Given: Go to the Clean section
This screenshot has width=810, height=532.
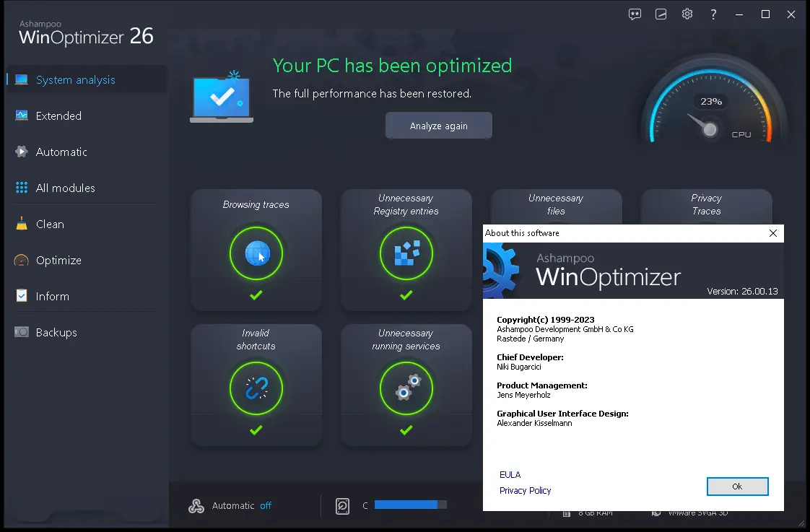Looking at the screenshot, I should [50, 224].
